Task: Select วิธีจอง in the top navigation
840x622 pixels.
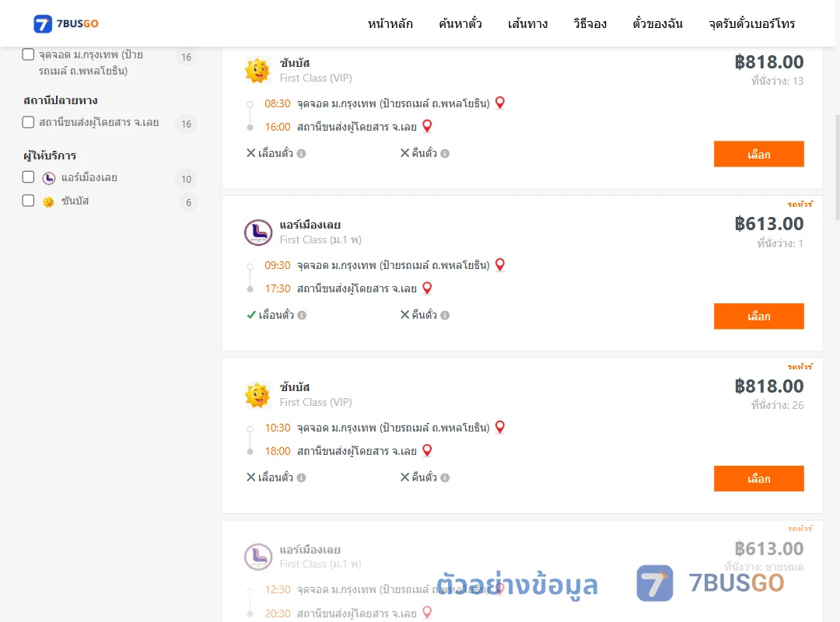Action: pyautogui.click(x=590, y=23)
